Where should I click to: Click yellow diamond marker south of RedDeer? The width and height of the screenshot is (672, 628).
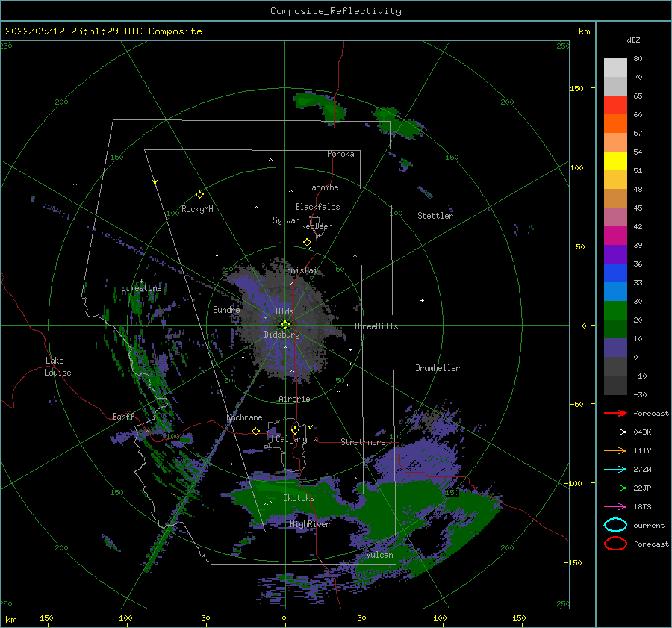coord(307,243)
